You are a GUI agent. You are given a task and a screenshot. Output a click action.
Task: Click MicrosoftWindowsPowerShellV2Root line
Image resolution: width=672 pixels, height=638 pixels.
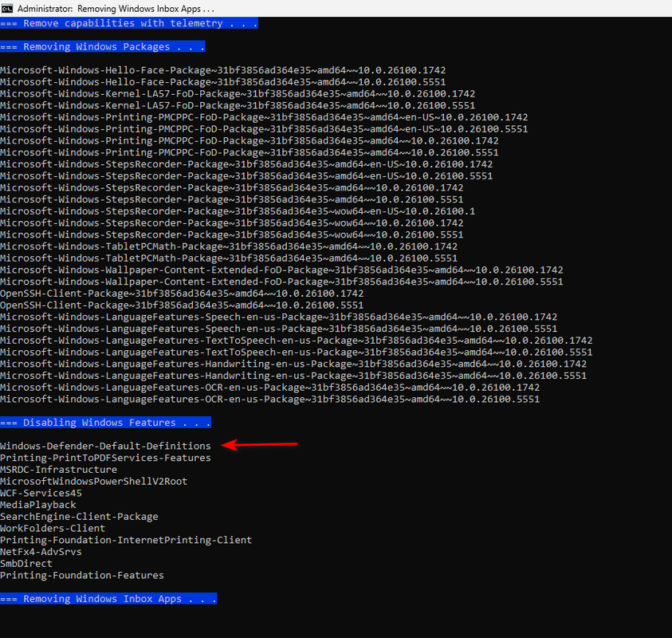pos(94,482)
